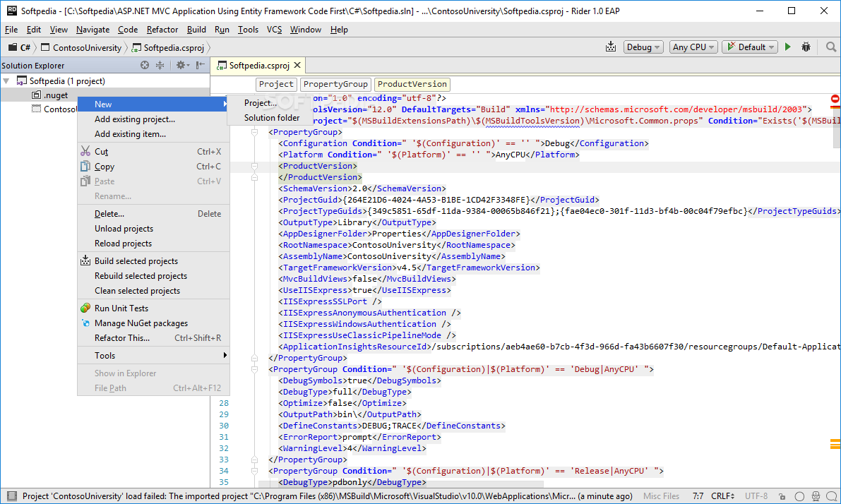The image size is (841, 504).
Task: Click the project load failed status message
Action: click(x=327, y=496)
